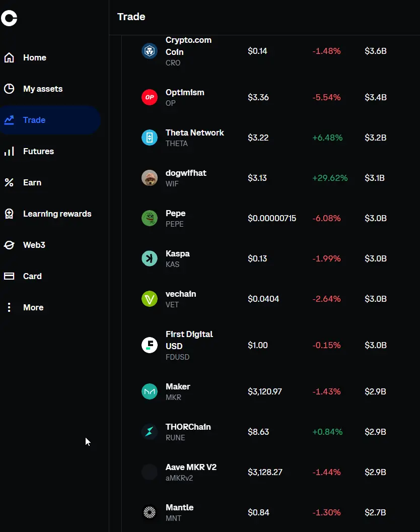
Task: Click the Home house icon
Action: click(x=9, y=57)
